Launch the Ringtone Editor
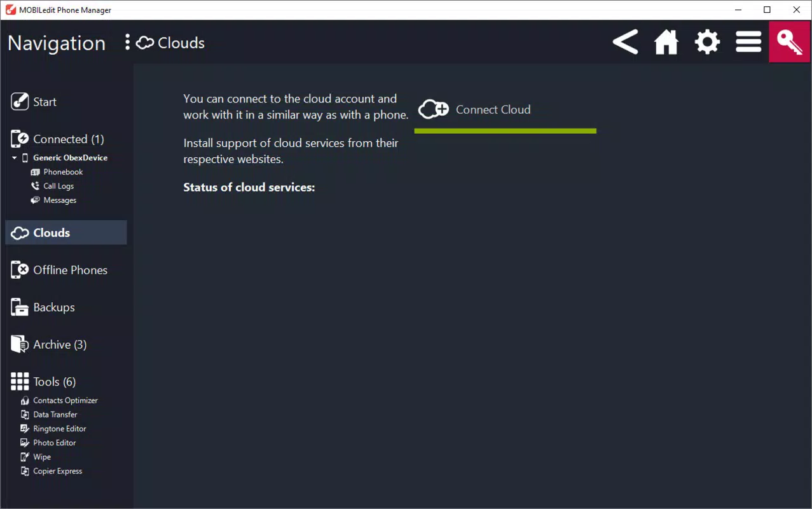Viewport: 812px width, 509px height. 60,428
